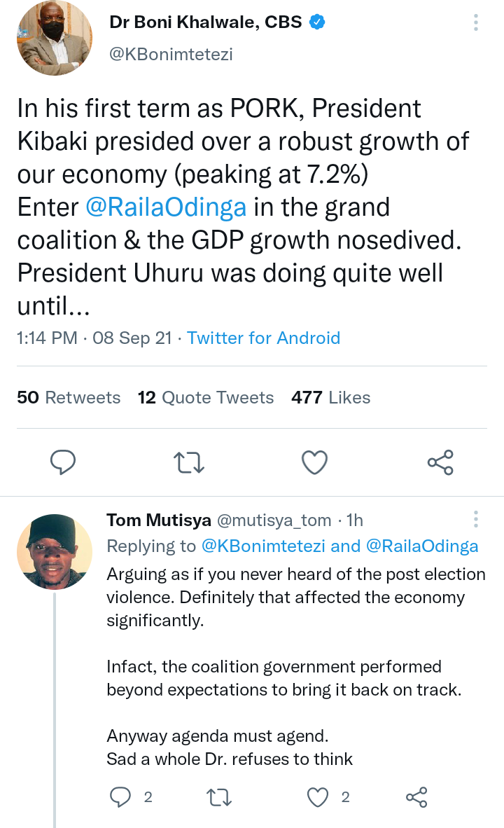The height and width of the screenshot is (828, 504).
Task: Tap the blue verified badge
Action: tap(317, 22)
